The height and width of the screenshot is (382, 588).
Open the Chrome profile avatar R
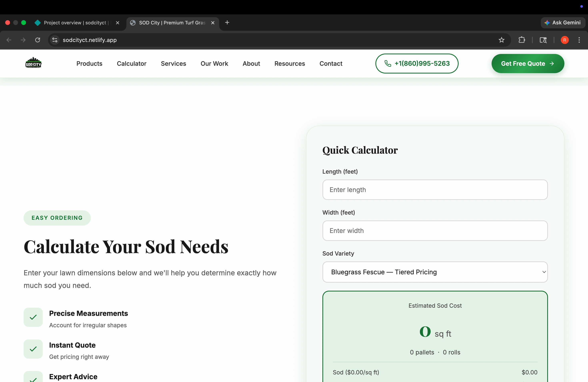pos(565,40)
